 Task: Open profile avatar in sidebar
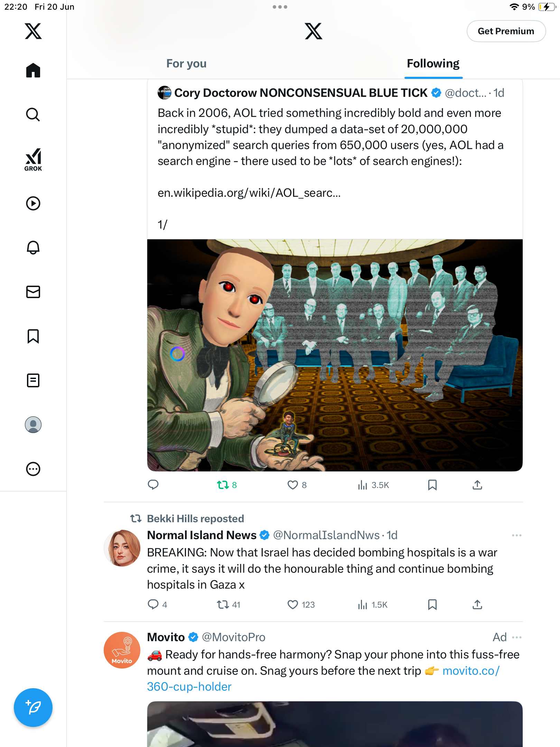pyautogui.click(x=33, y=425)
